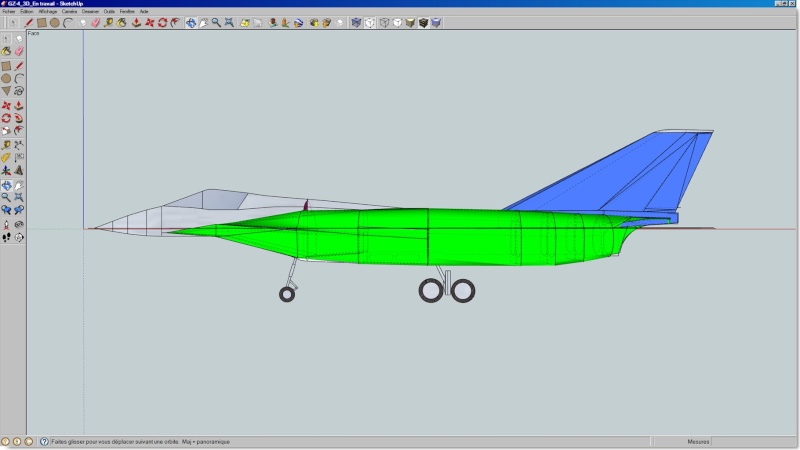Open the Caméra menu
Viewport: 800px width, 450px height.
click(69, 11)
